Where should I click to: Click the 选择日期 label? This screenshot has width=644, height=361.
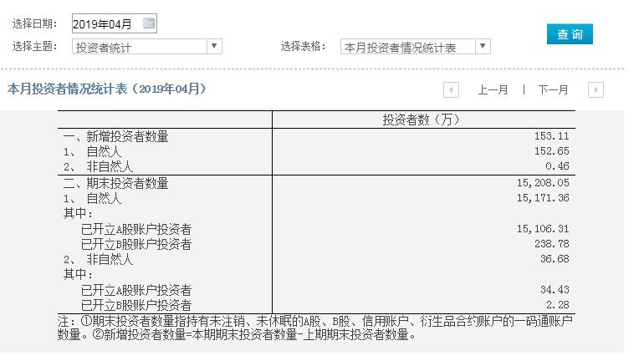pos(34,24)
